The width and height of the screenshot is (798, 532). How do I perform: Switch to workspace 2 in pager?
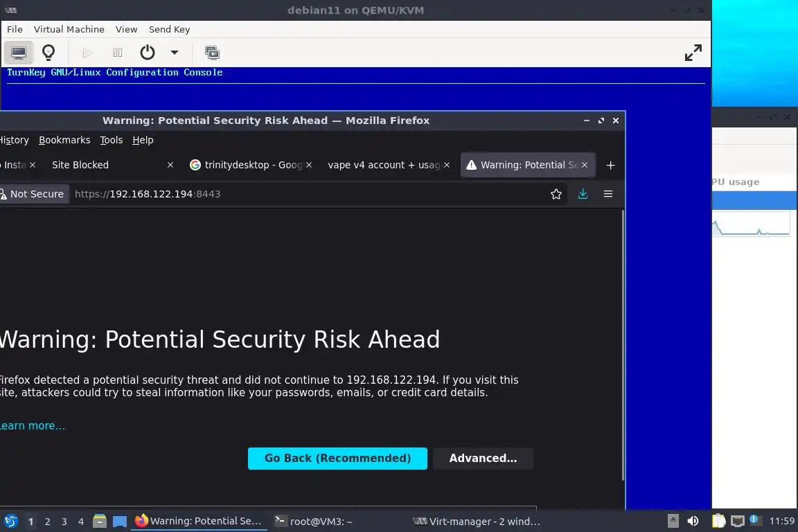(x=48, y=522)
